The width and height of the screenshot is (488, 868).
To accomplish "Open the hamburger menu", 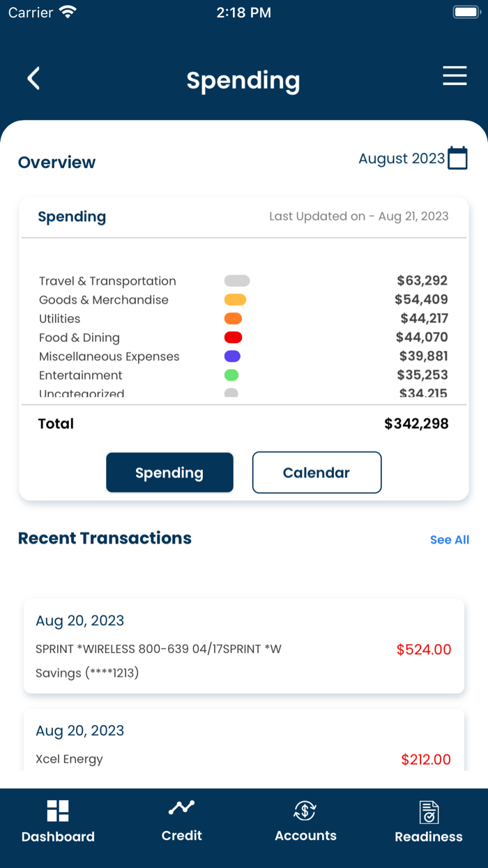I will [x=455, y=76].
